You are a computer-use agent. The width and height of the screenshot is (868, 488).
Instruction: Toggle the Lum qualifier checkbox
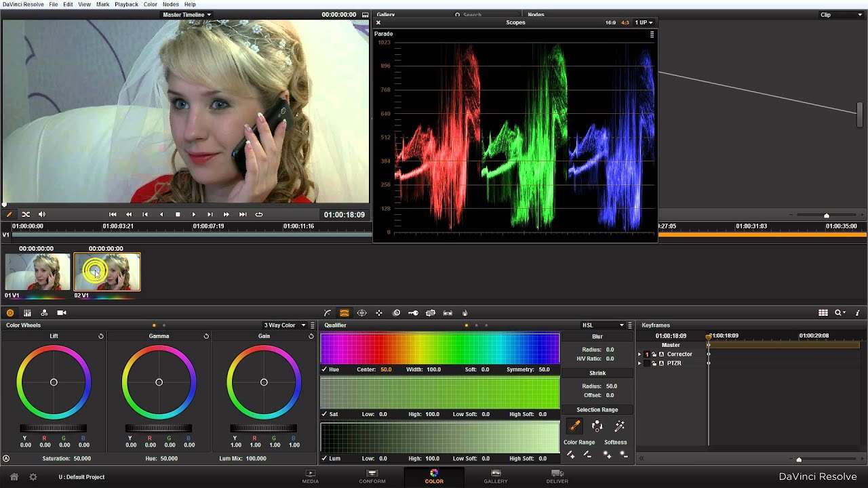tap(324, 459)
